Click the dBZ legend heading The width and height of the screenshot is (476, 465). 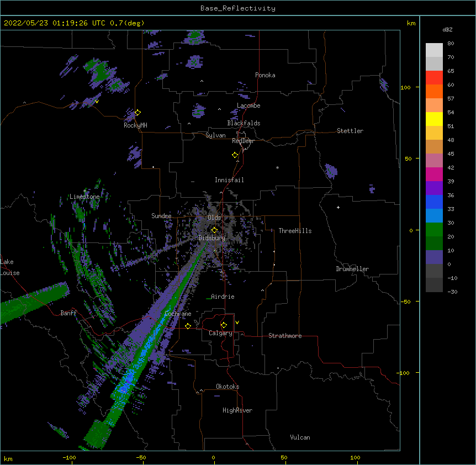click(447, 29)
